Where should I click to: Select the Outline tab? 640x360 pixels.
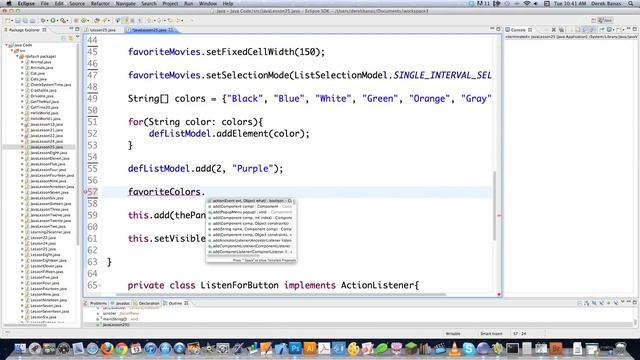pos(176,303)
